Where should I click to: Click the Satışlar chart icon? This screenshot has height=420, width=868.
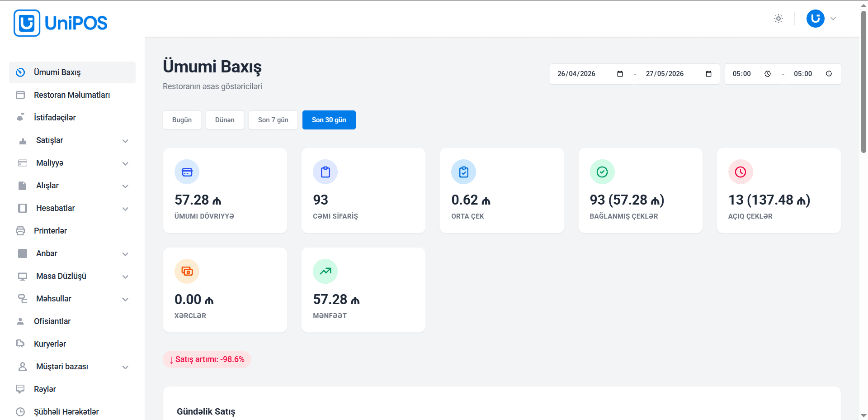(x=23, y=141)
